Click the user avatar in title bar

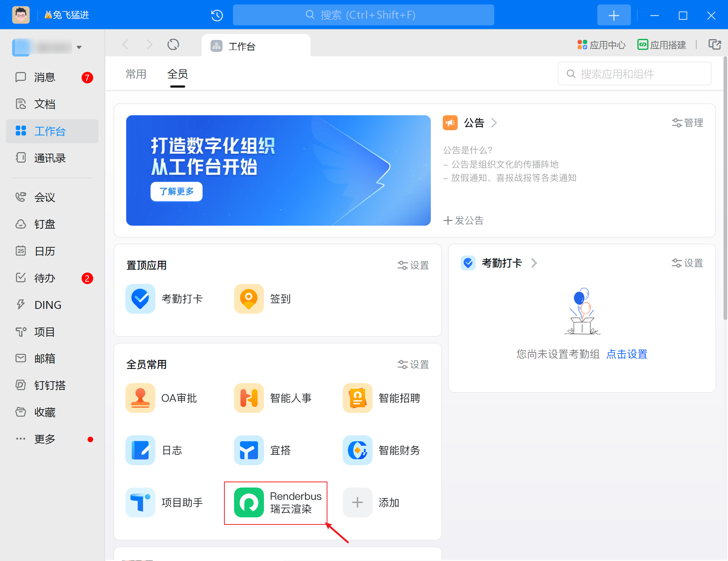[x=21, y=15]
